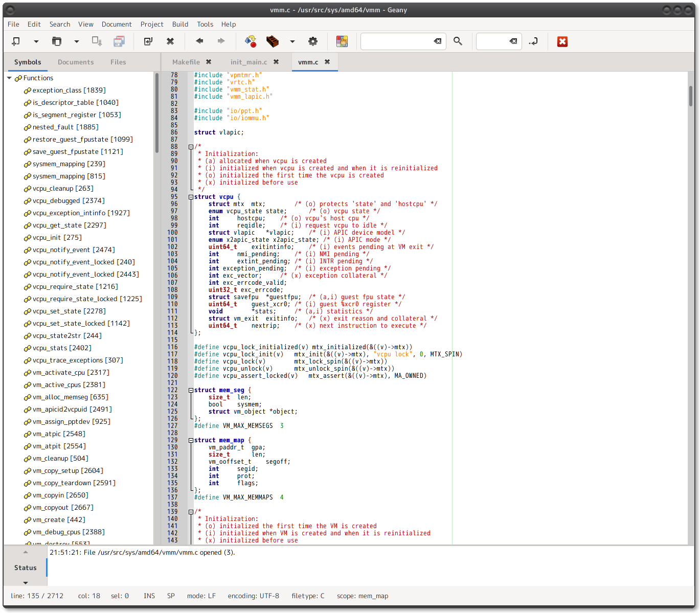Open the color chooser icon

342,41
